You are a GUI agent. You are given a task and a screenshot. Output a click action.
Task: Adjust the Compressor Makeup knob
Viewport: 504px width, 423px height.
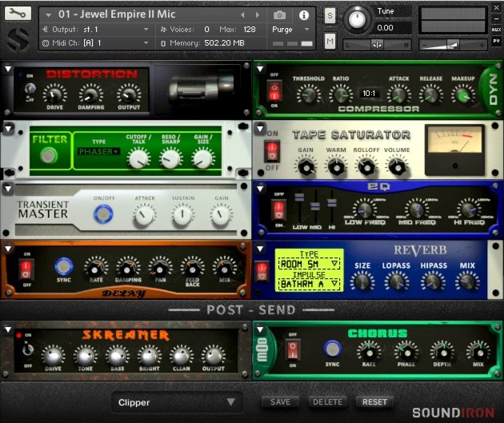pyautogui.click(x=463, y=95)
